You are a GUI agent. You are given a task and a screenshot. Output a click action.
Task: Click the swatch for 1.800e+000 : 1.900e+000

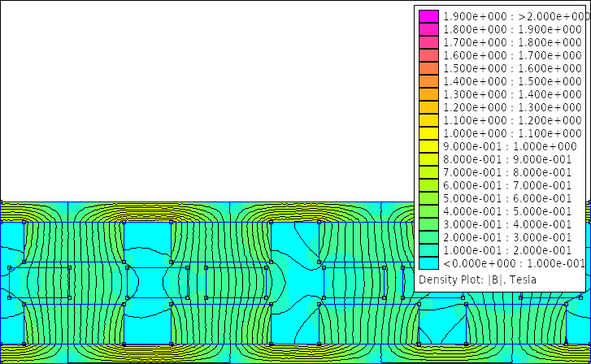coord(428,29)
